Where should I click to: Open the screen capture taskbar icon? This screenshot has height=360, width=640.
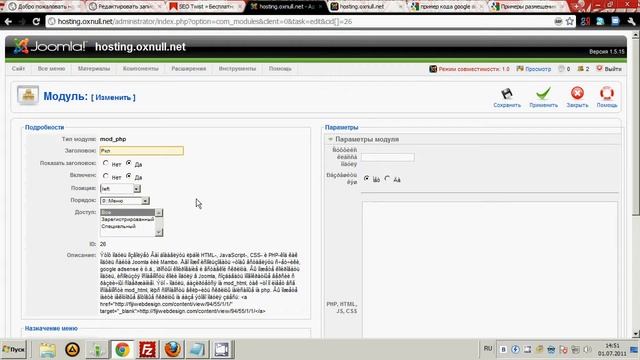pos(222,350)
